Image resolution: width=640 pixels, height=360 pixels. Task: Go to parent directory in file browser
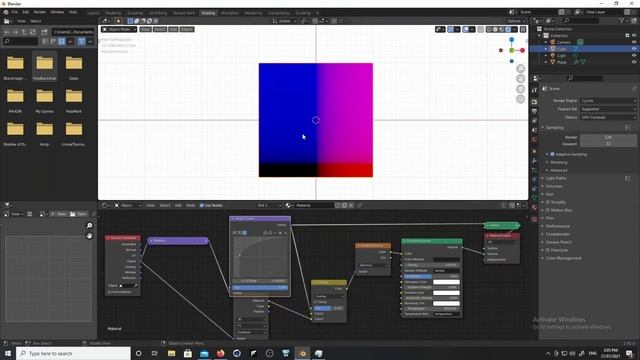click(x=24, y=32)
